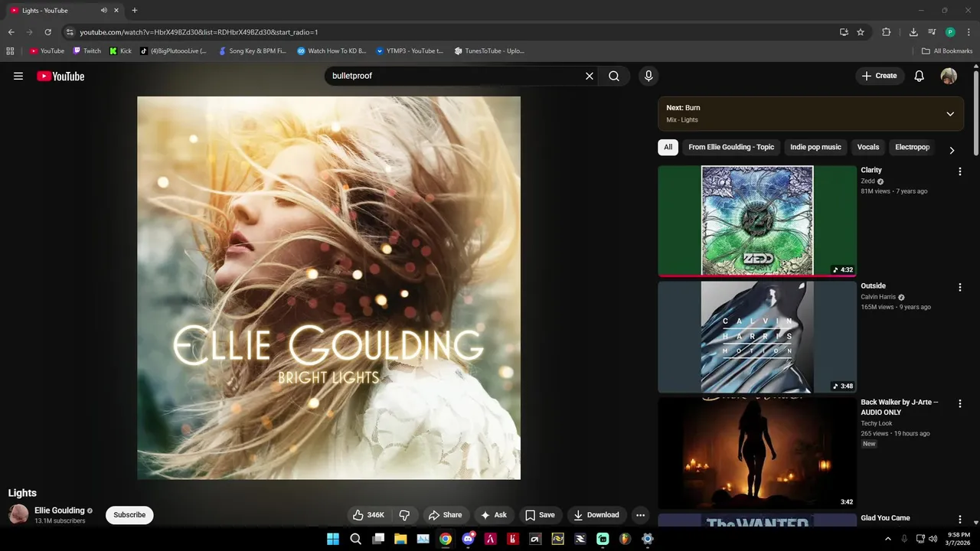980x551 pixels.
Task: Open Outside by Calvin Harris thumbnail
Action: pos(757,337)
